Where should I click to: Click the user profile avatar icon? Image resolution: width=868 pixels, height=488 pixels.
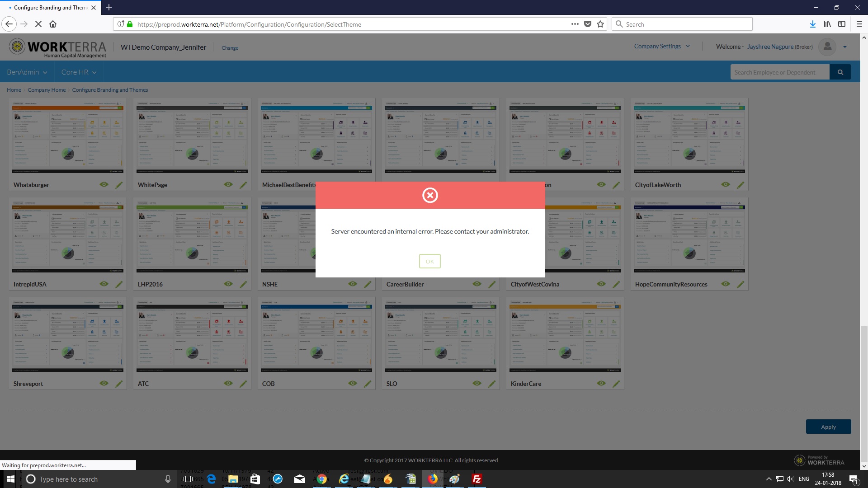coord(827,47)
